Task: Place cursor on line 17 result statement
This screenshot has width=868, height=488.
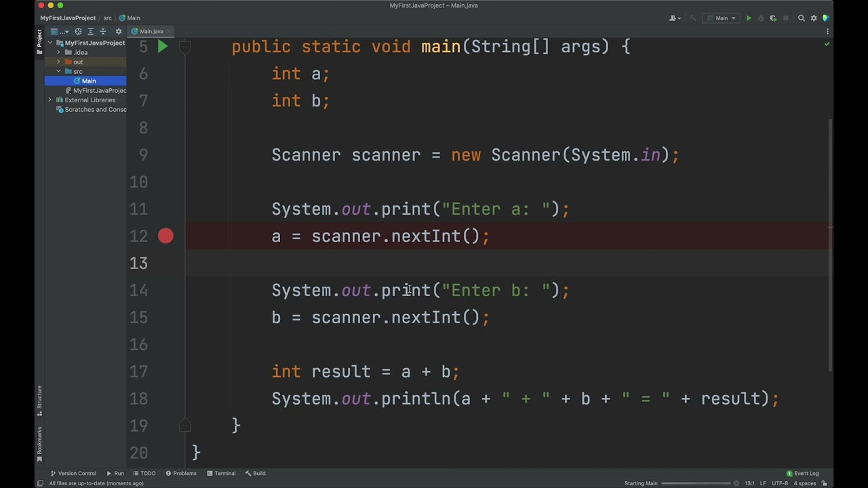Action: [366, 371]
